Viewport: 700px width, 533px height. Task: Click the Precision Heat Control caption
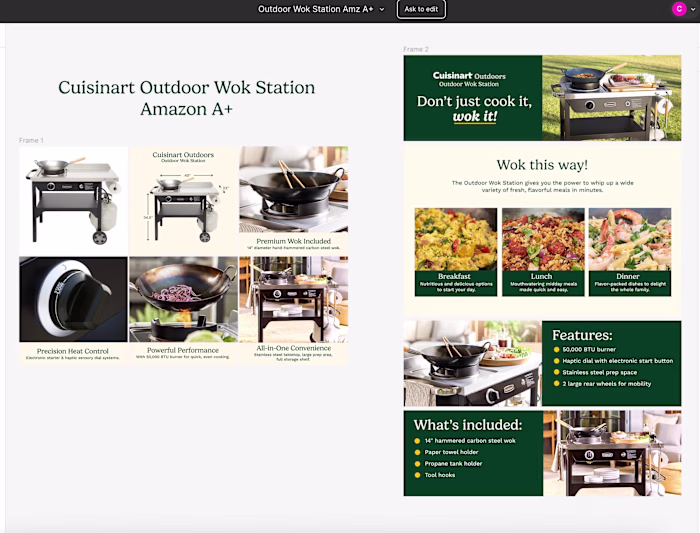(x=73, y=351)
